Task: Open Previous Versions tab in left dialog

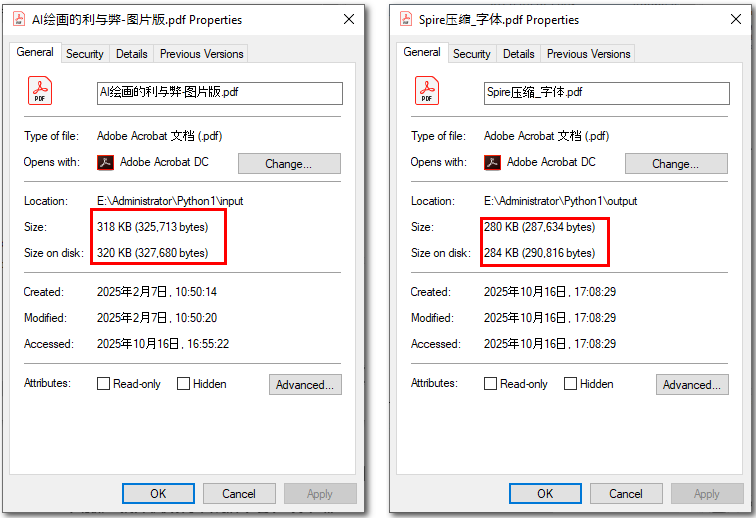Action: [201, 54]
